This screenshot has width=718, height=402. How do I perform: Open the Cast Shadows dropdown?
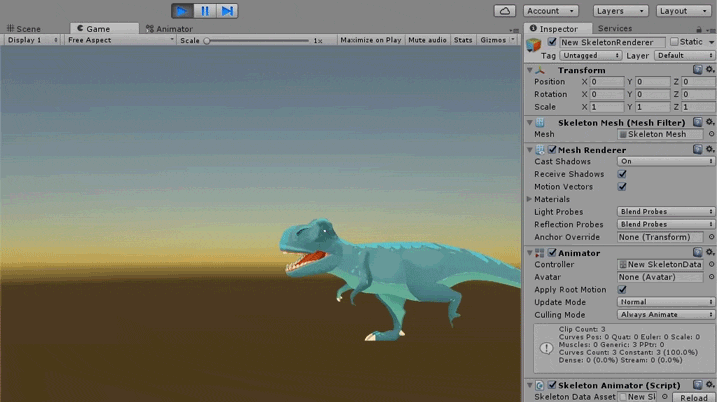coord(666,162)
